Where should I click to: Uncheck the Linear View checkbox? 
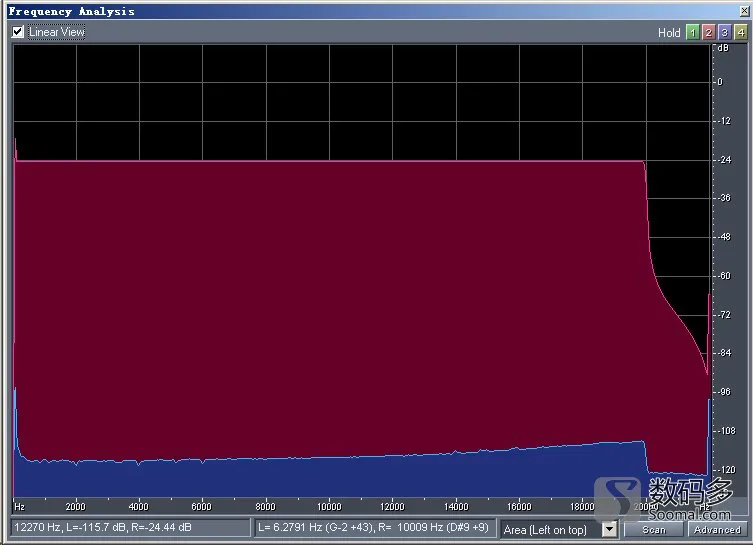point(18,32)
